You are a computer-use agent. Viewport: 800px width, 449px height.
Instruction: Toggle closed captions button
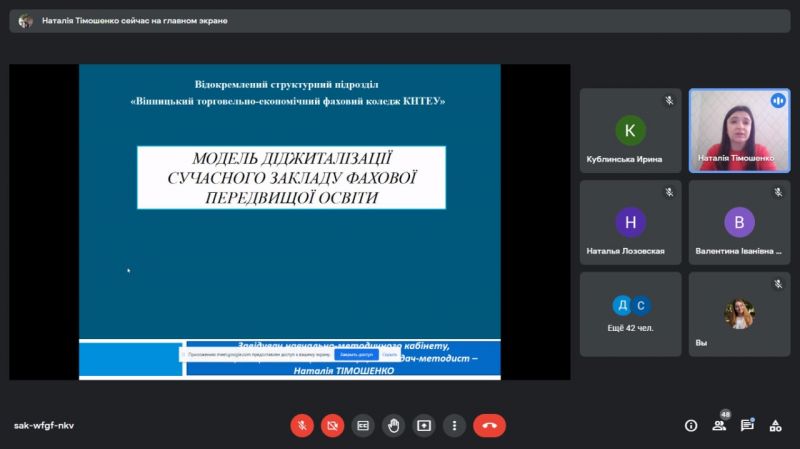click(x=363, y=426)
